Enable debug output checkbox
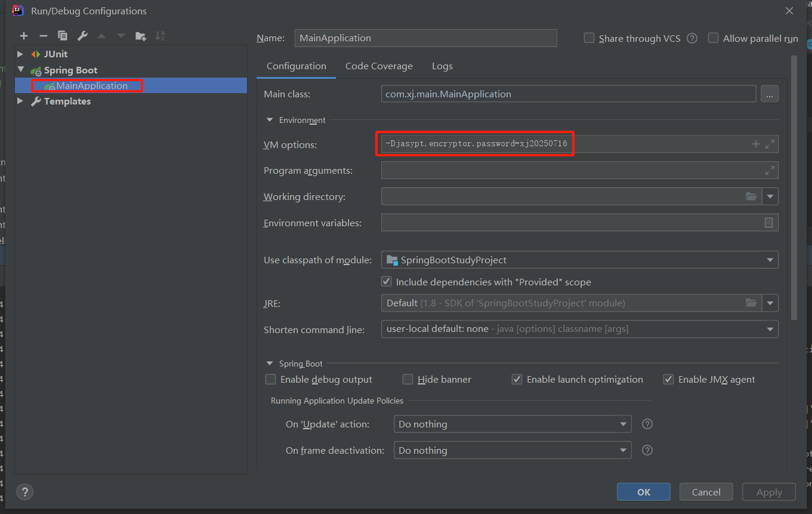Image resolution: width=812 pixels, height=514 pixels. coord(270,379)
